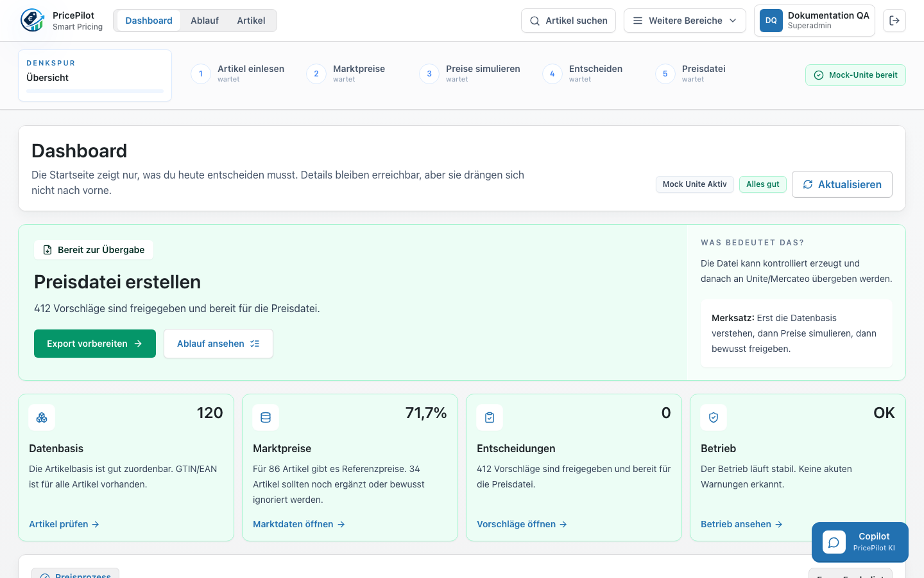Select step 3 Preise simulieren
The height and width of the screenshot is (578, 924).
pos(470,74)
